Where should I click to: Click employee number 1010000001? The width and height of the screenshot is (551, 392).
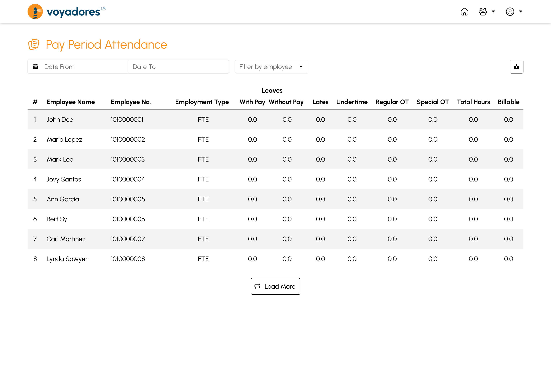coord(127,119)
